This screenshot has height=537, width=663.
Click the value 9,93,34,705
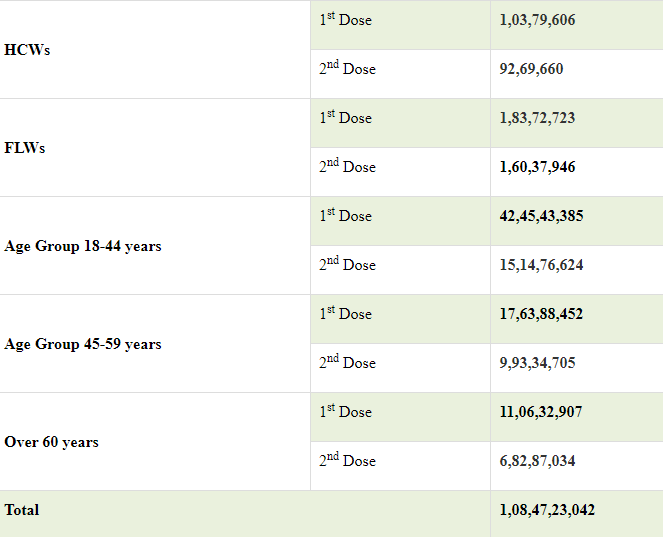click(x=537, y=363)
